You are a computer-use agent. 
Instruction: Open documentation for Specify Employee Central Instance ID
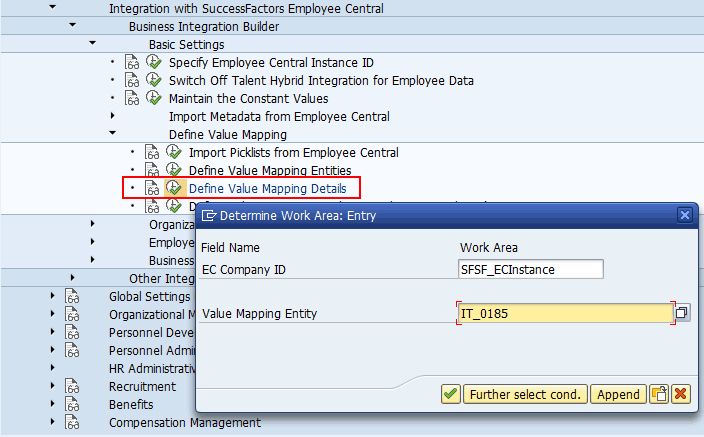point(132,63)
